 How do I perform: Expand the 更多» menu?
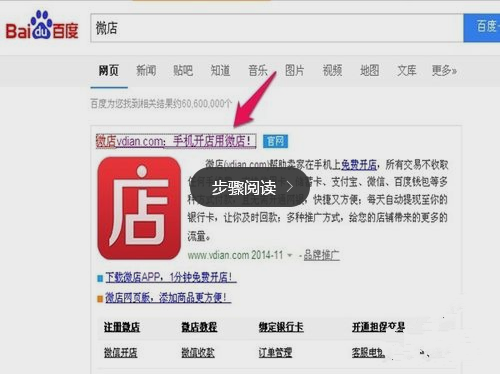click(444, 71)
